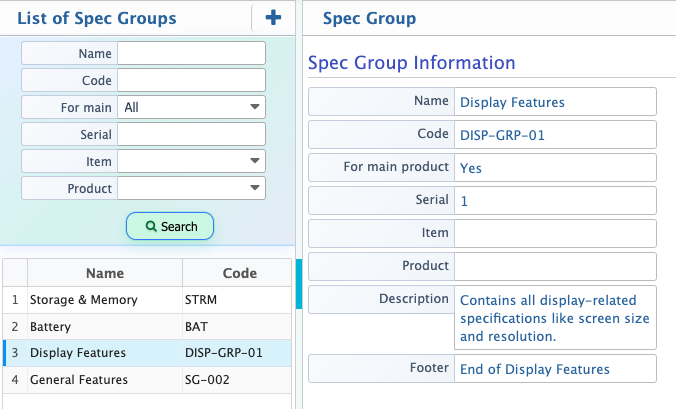Click the Search button

[x=170, y=226]
